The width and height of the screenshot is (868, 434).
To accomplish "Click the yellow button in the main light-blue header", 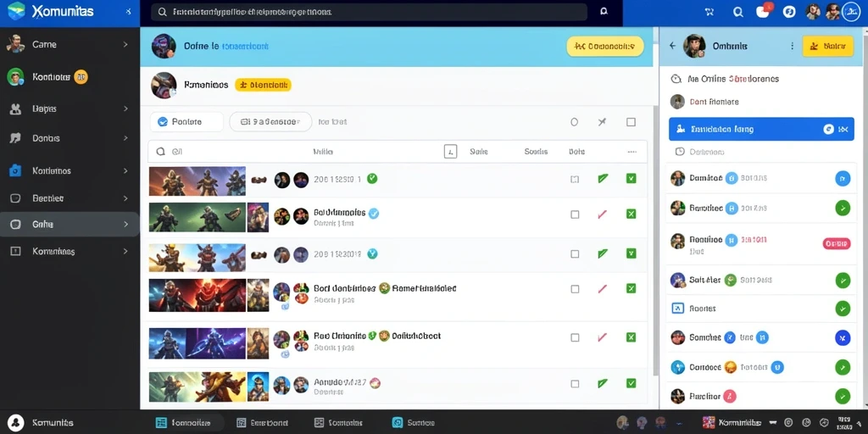I will 605,47.
